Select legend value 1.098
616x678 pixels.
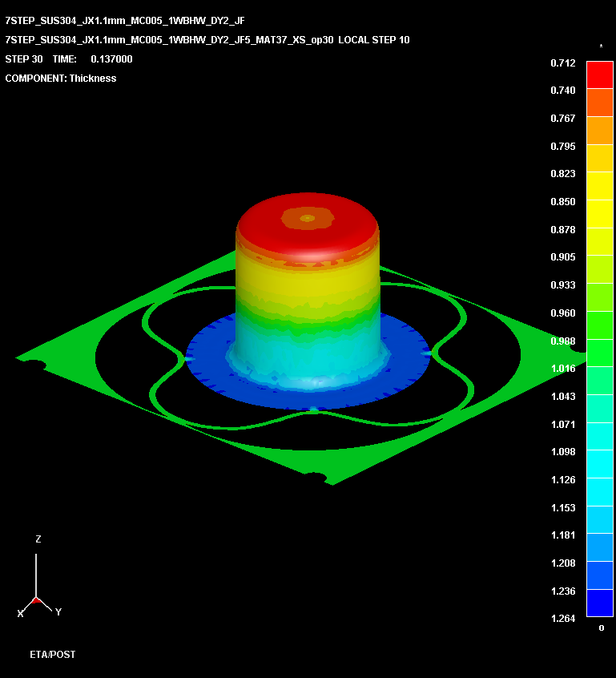pyautogui.click(x=563, y=451)
